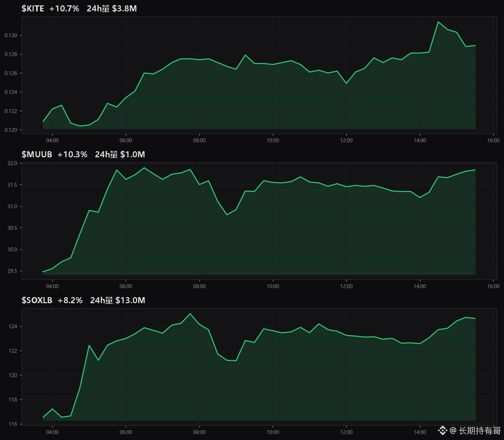504x440 pixels.
Task: Click the 124 price axis label
Action: [x=13, y=326]
